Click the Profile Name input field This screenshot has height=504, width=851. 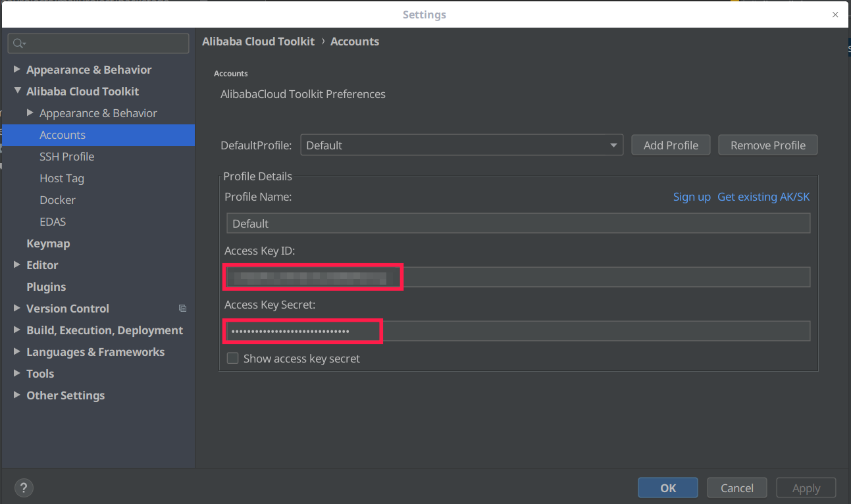(518, 223)
